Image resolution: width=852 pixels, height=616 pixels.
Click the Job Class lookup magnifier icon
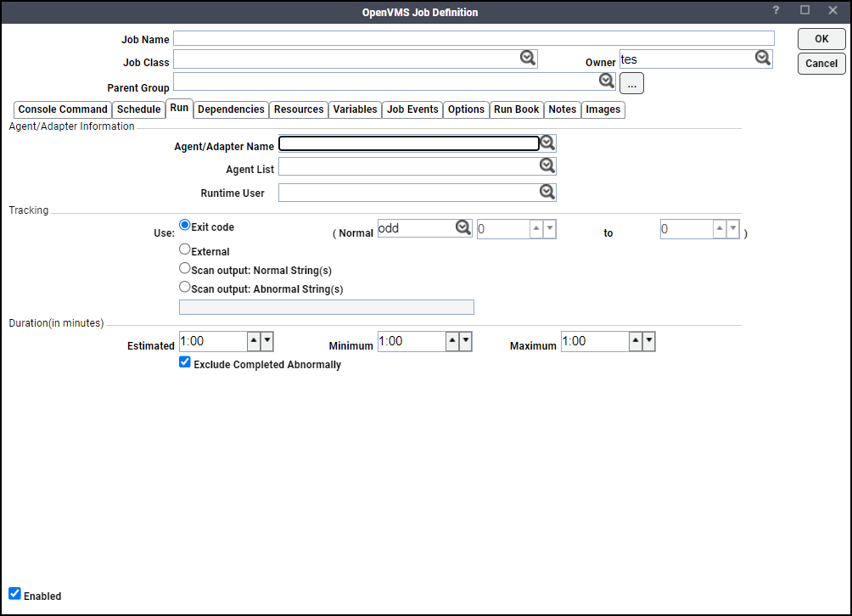coord(528,58)
